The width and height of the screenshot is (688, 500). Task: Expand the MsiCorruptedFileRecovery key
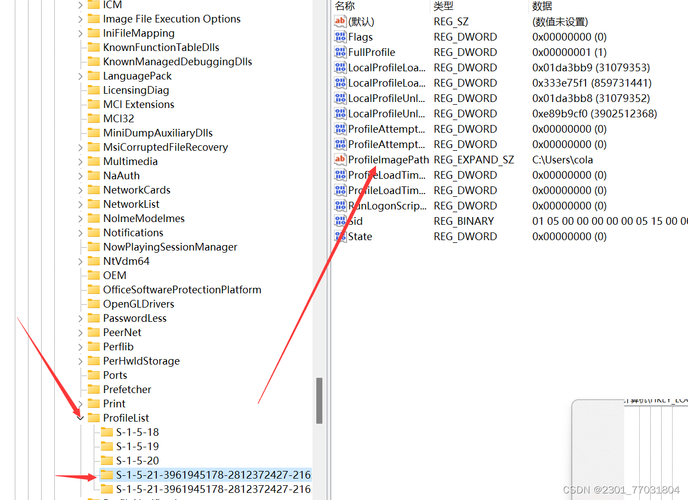80,147
